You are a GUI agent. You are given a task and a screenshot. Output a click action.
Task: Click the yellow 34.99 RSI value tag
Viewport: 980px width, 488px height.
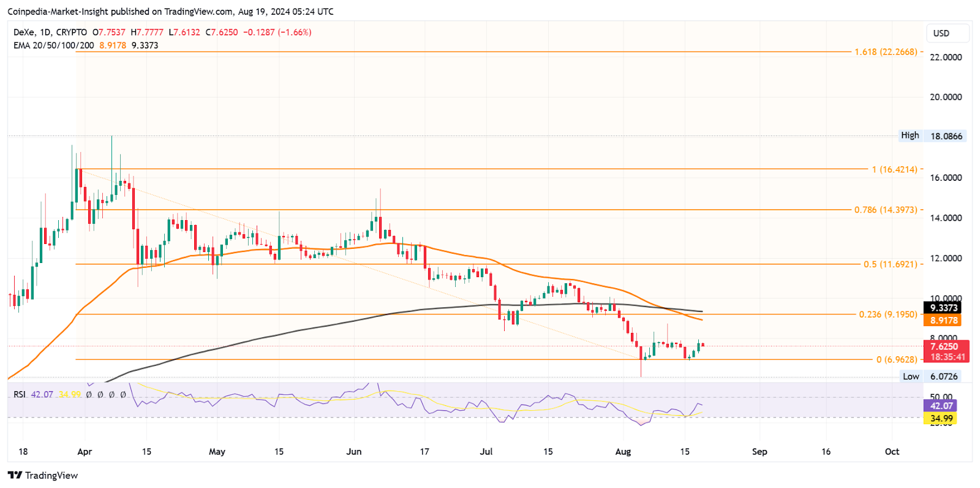(x=940, y=419)
